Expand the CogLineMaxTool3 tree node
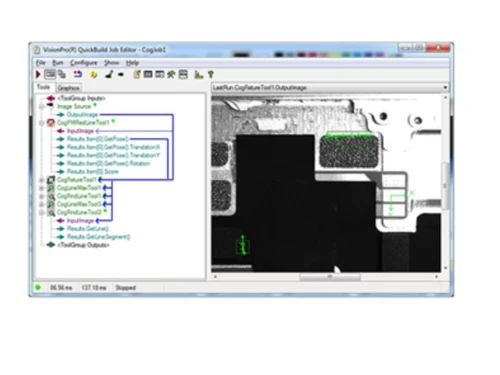Image resolution: width=500 pixels, height=375 pixels. coord(42,204)
